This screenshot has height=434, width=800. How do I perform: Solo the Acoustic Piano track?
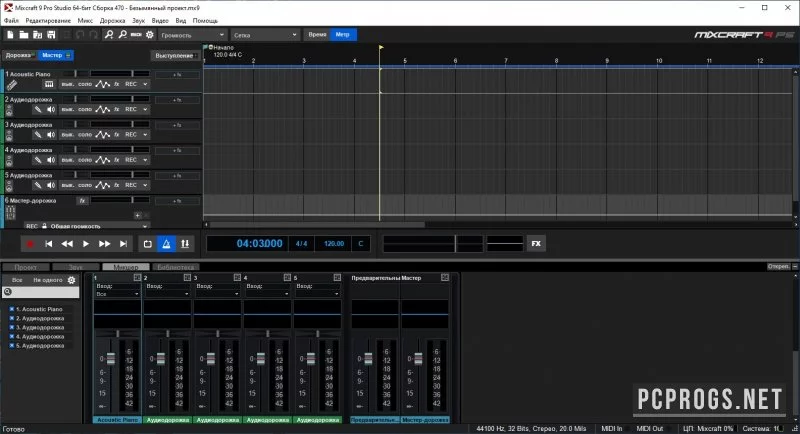click(x=85, y=84)
